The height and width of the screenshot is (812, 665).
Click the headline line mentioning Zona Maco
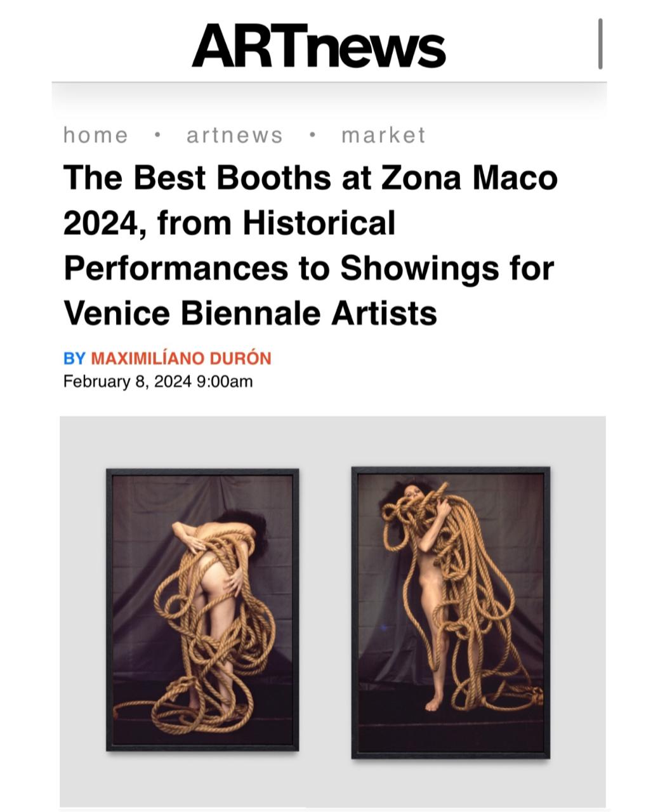click(x=310, y=178)
